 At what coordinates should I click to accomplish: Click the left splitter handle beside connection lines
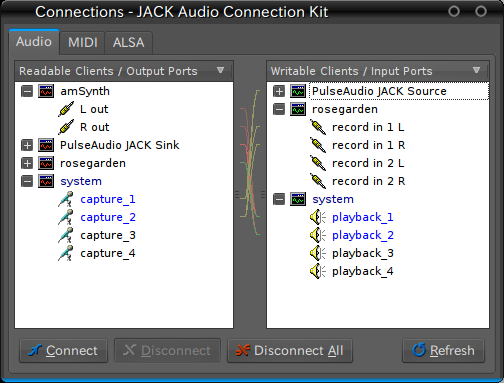tap(237, 194)
